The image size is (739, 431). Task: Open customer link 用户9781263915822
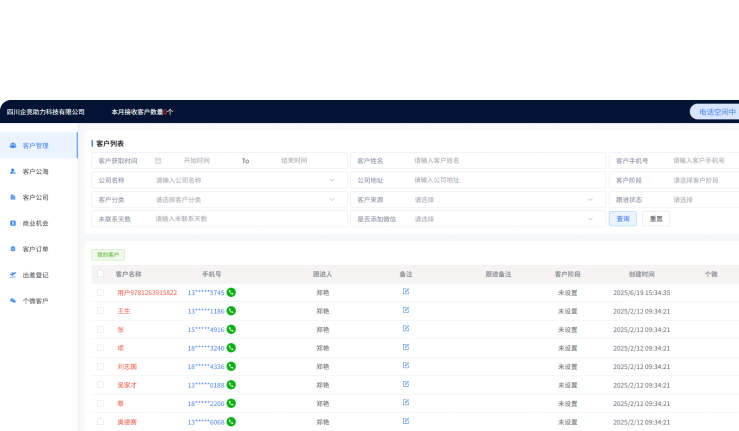147,293
